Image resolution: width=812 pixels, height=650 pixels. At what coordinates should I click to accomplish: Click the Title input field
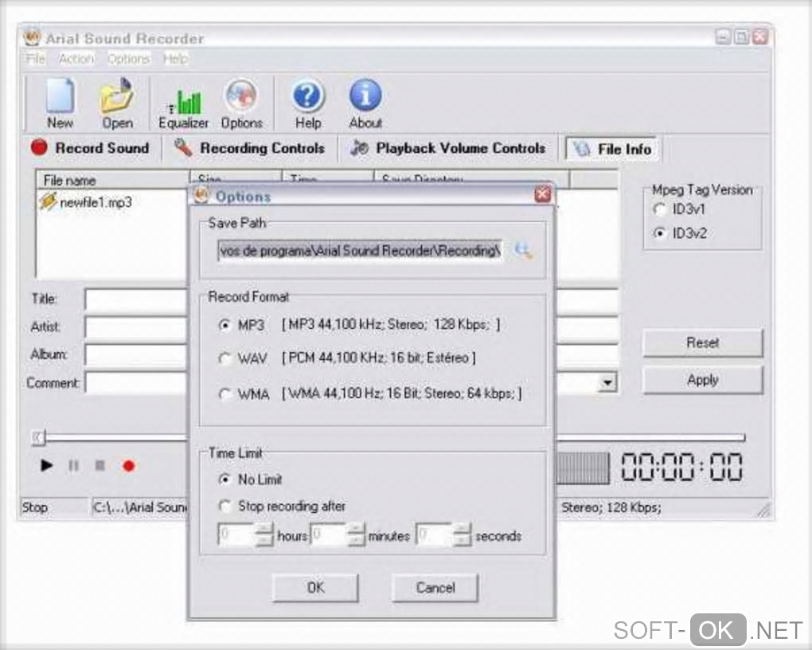[x=136, y=300]
